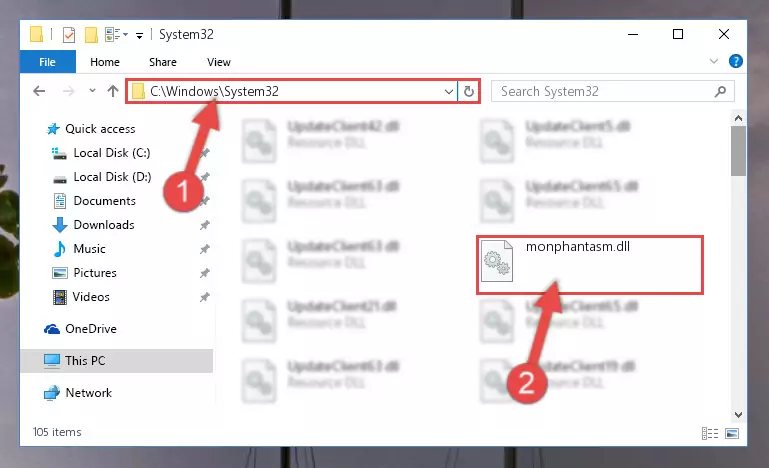Expand the address bar history dropdown
Image resolution: width=769 pixels, height=468 pixels.
tap(448, 92)
